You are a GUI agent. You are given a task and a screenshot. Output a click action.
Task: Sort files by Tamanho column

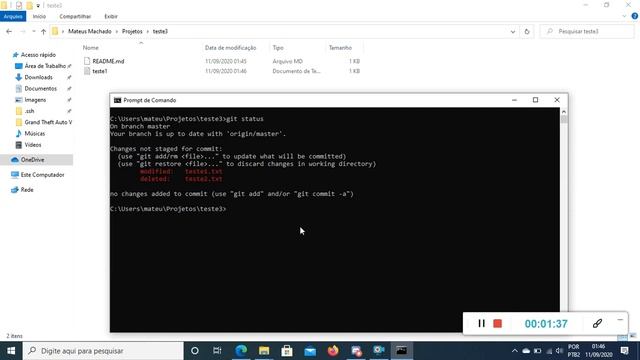pos(340,48)
